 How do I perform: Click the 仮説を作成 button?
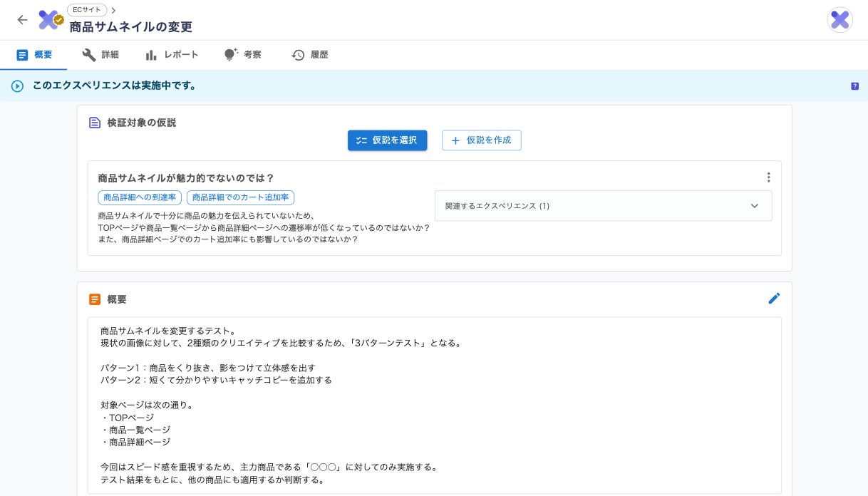click(x=481, y=140)
